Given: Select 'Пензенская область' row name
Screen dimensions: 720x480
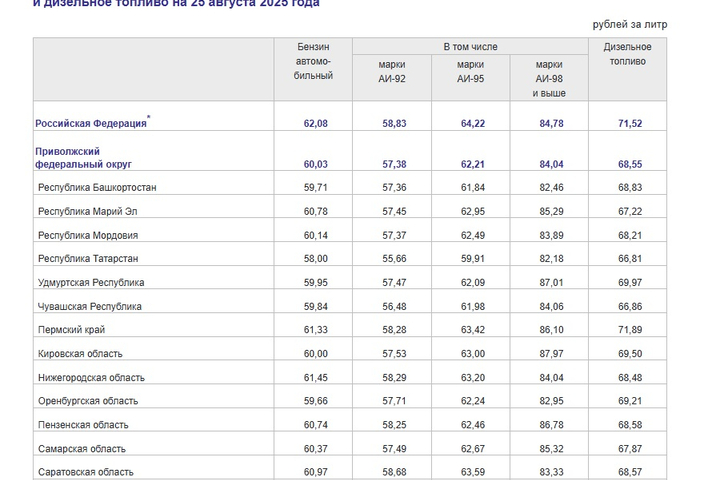Looking at the screenshot, I should pyautogui.click(x=83, y=425).
